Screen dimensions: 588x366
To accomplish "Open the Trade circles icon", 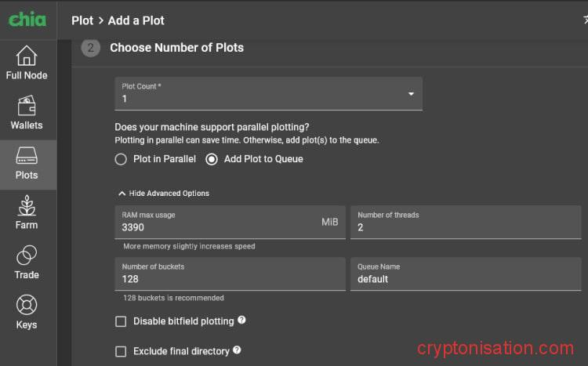I will [27, 256].
